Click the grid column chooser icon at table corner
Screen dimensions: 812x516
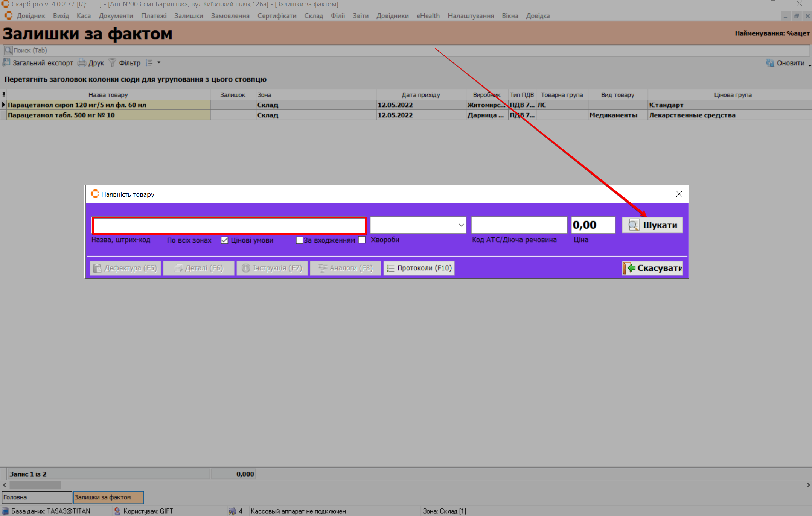click(x=3, y=95)
